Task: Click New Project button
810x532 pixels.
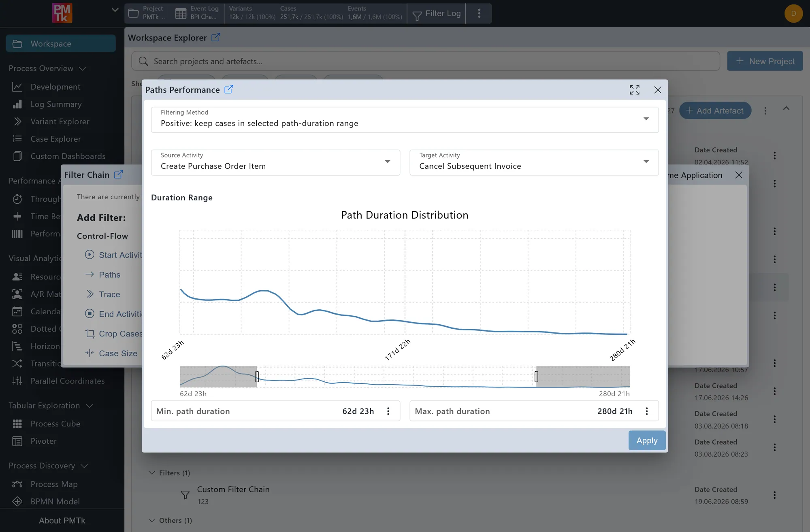Action: click(765, 61)
